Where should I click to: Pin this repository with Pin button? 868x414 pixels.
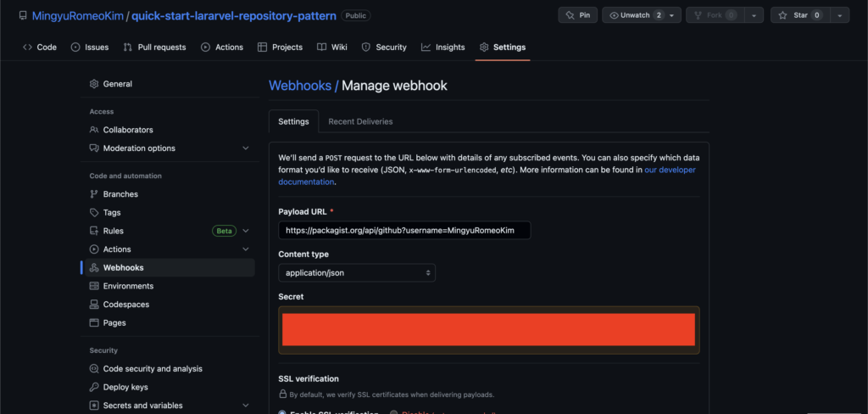[x=578, y=15]
